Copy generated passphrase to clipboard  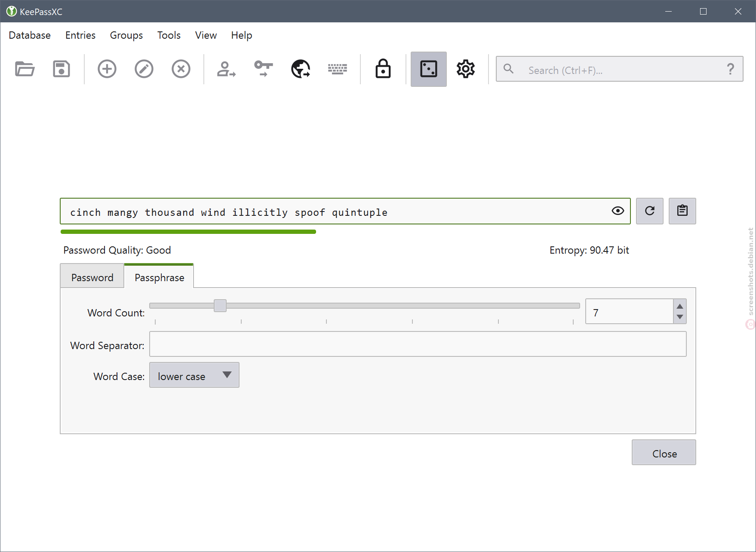pos(682,211)
